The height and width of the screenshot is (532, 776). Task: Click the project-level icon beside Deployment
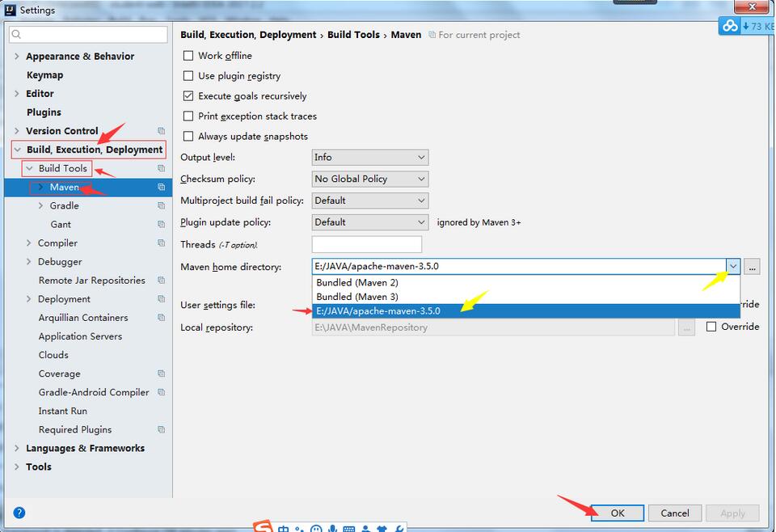(x=162, y=299)
